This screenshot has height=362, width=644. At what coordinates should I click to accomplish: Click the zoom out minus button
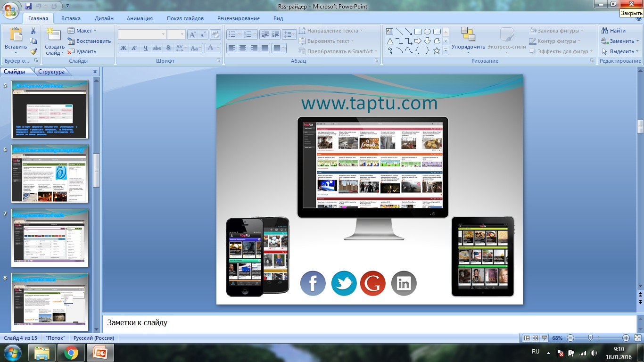(x=570, y=338)
